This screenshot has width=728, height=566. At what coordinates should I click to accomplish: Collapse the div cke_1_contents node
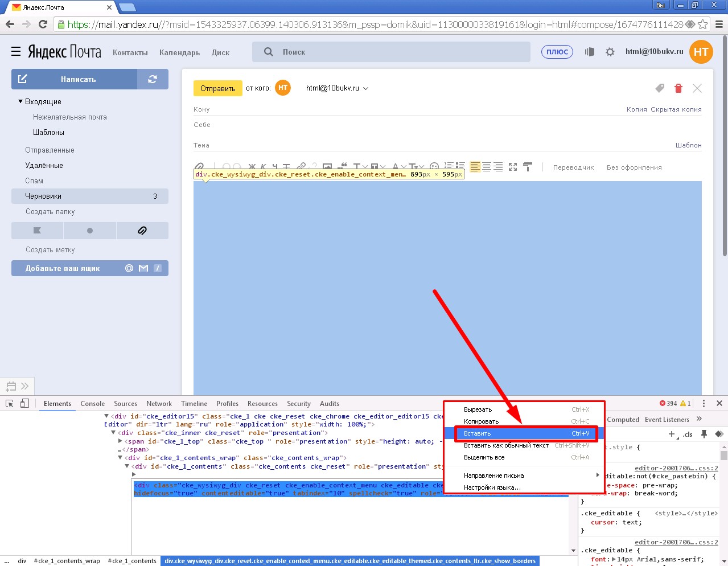tap(127, 466)
